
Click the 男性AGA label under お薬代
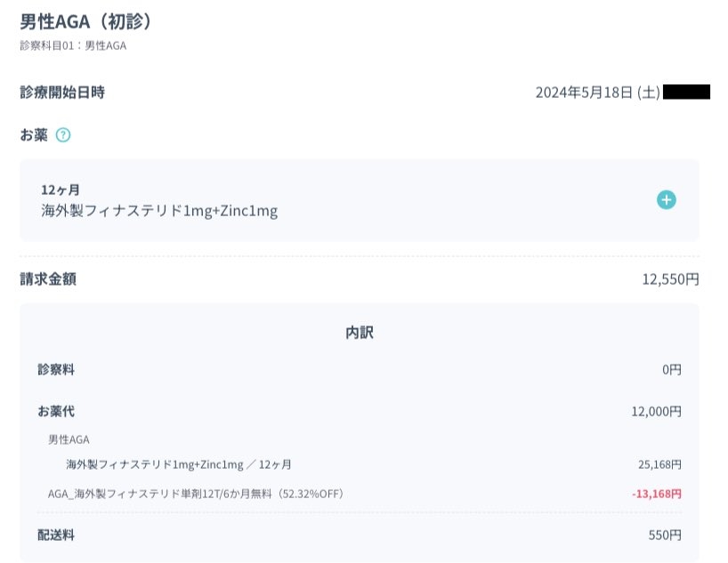[x=69, y=438]
